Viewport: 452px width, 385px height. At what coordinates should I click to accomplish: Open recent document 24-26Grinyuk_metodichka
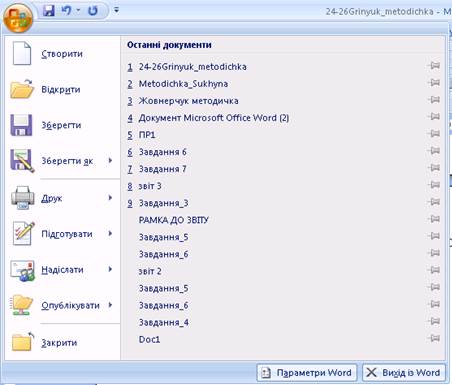pyautogui.click(x=192, y=67)
